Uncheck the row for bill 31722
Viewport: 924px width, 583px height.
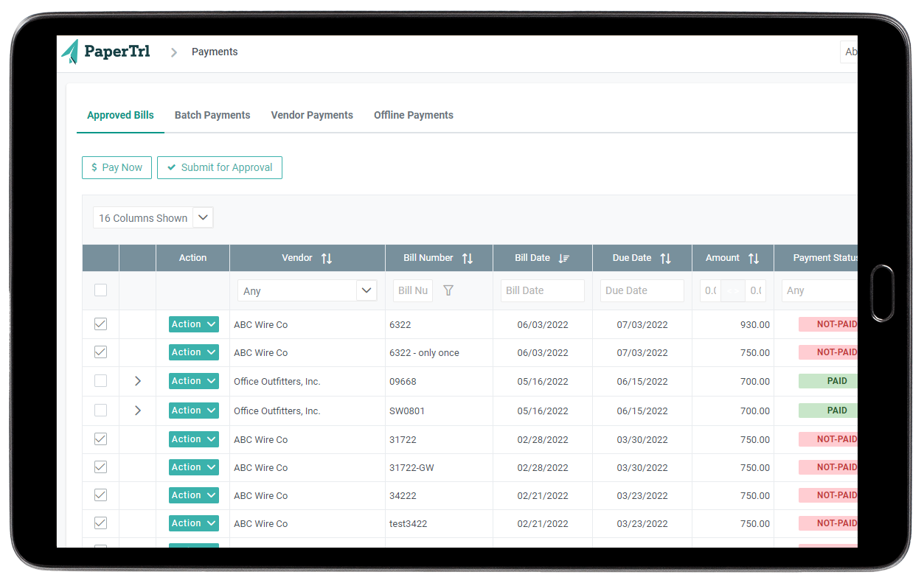coord(101,439)
